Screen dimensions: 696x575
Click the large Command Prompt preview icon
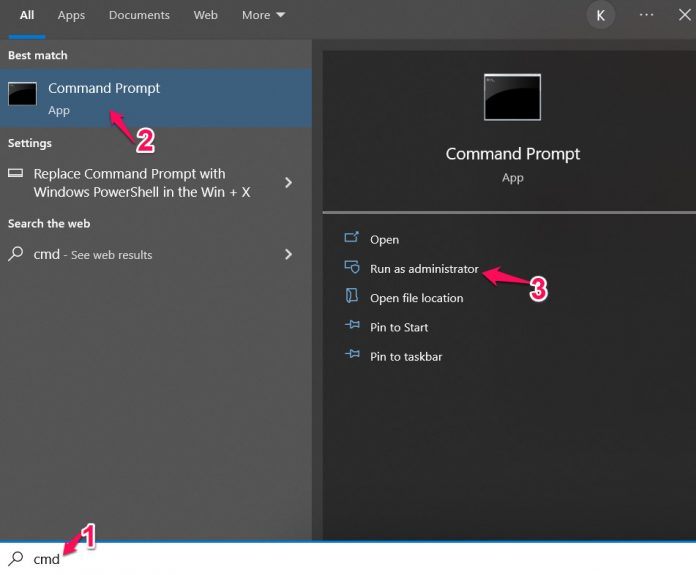[x=512, y=97]
